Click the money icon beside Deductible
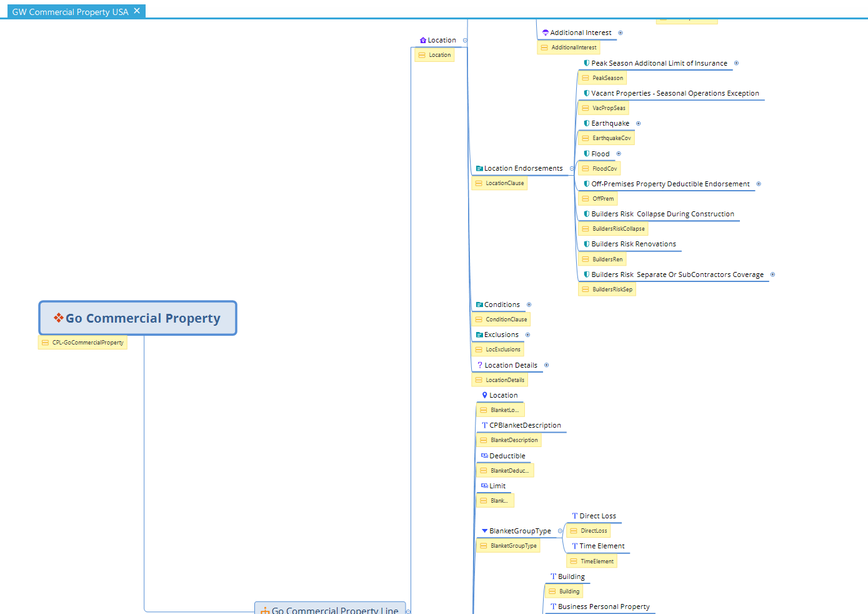Viewport: 868px width, 614px height. coord(484,456)
